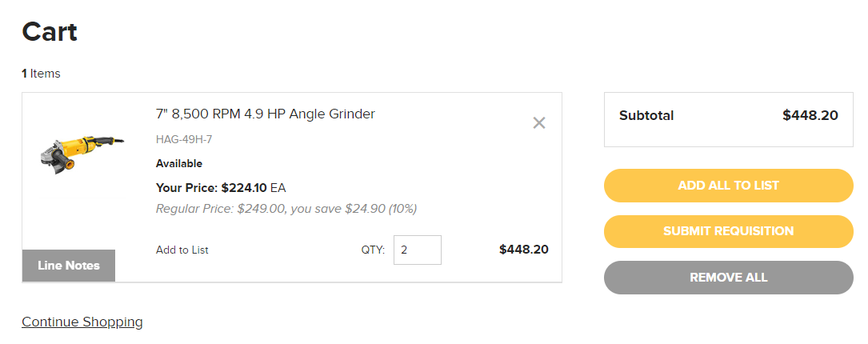
Task: Click the ADD ALL TO LIST button
Action: pos(729,186)
